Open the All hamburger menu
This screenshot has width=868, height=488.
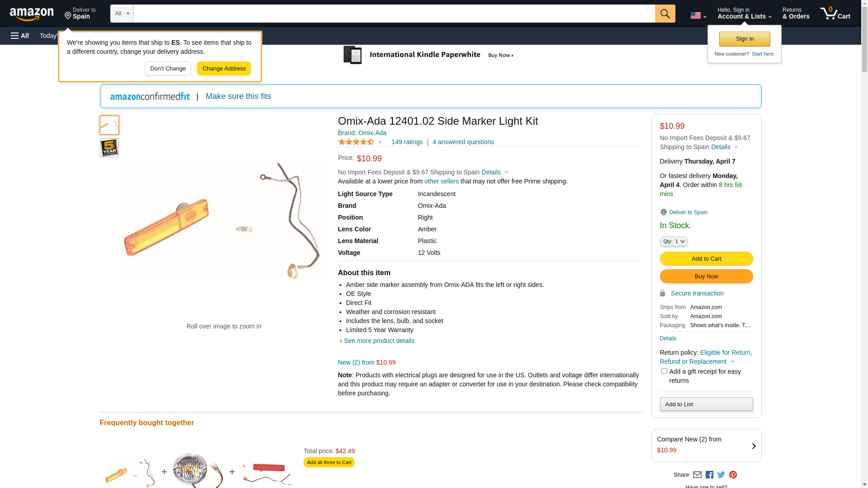click(20, 36)
